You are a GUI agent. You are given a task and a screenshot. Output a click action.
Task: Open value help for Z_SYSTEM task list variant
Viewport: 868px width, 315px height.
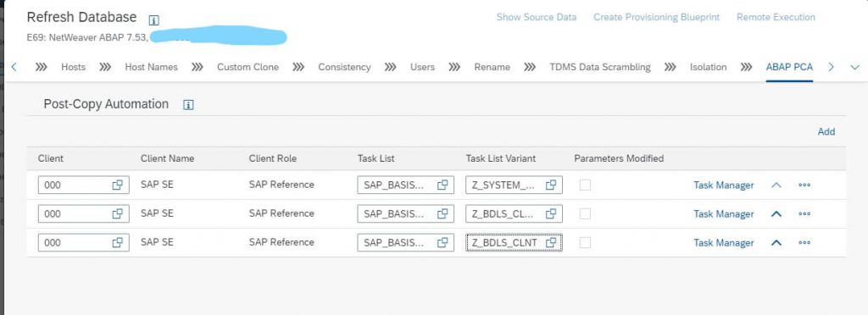[x=551, y=185]
